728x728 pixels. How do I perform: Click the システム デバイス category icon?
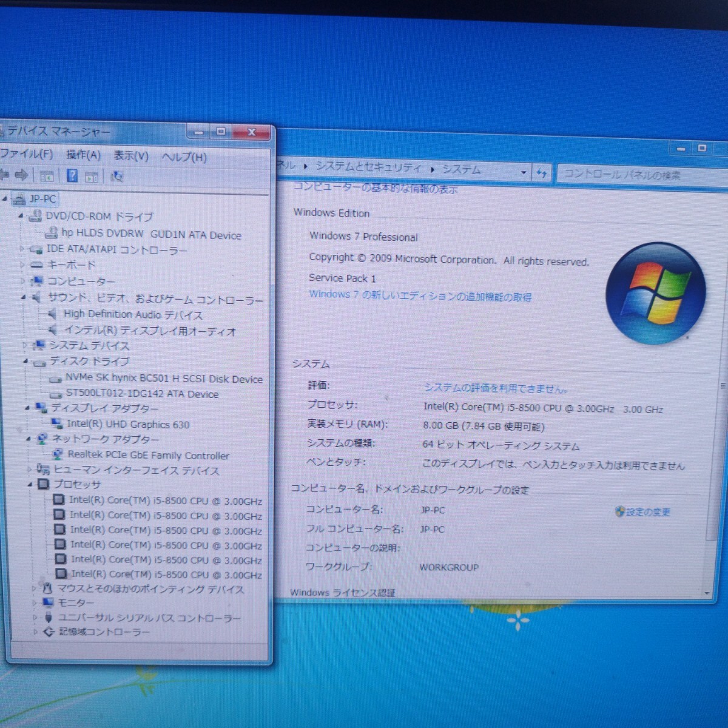click(x=39, y=345)
